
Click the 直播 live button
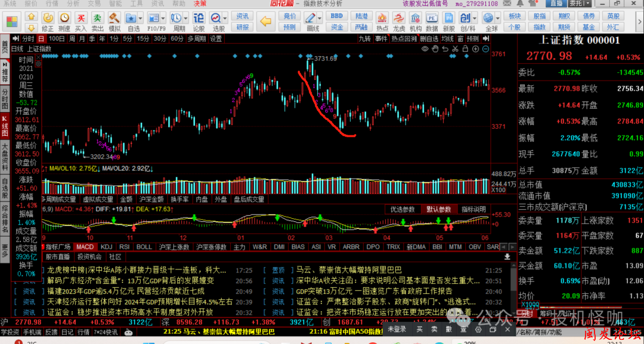[x=556, y=4]
